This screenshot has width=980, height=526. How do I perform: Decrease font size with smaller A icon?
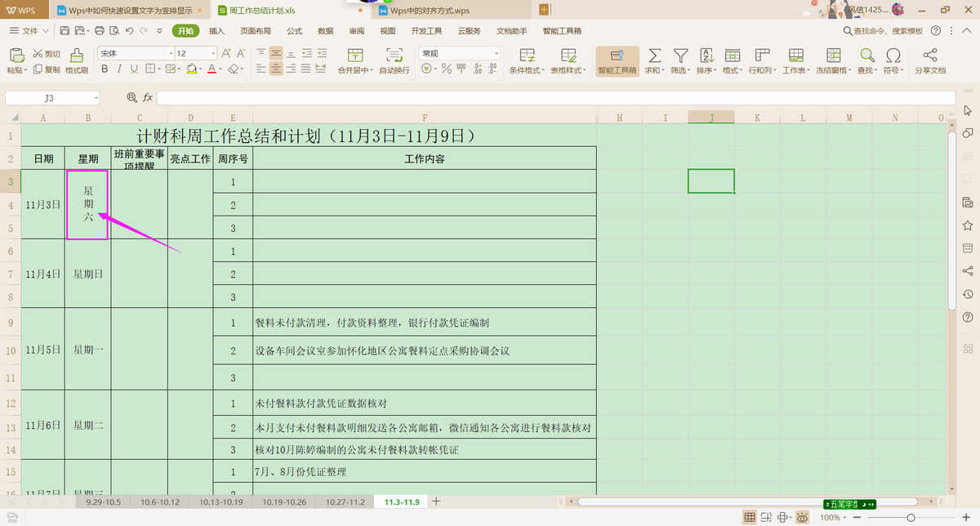240,53
